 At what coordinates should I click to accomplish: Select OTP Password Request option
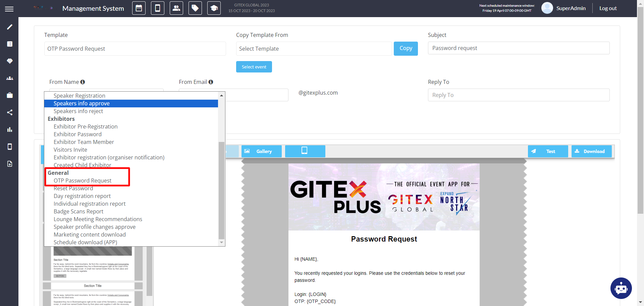(x=83, y=181)
